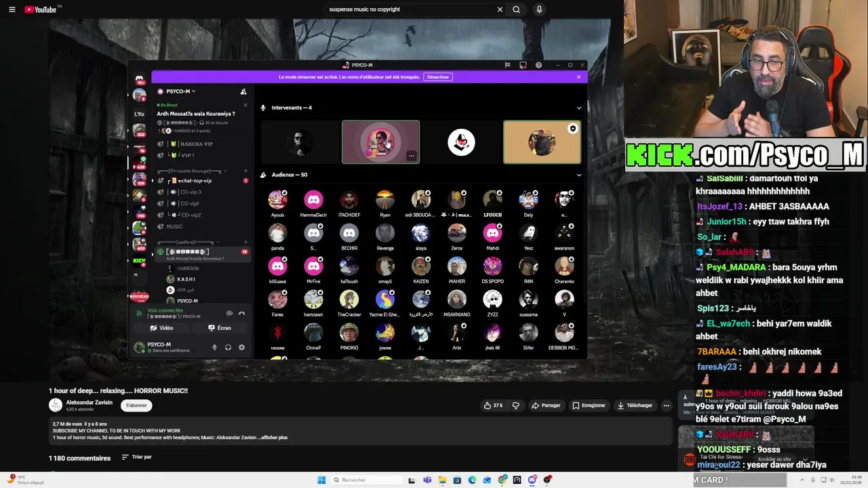Disconnect from voice with the hang-up icon
Viewport: 868px width, 488px height.
(x=241, y=313)
